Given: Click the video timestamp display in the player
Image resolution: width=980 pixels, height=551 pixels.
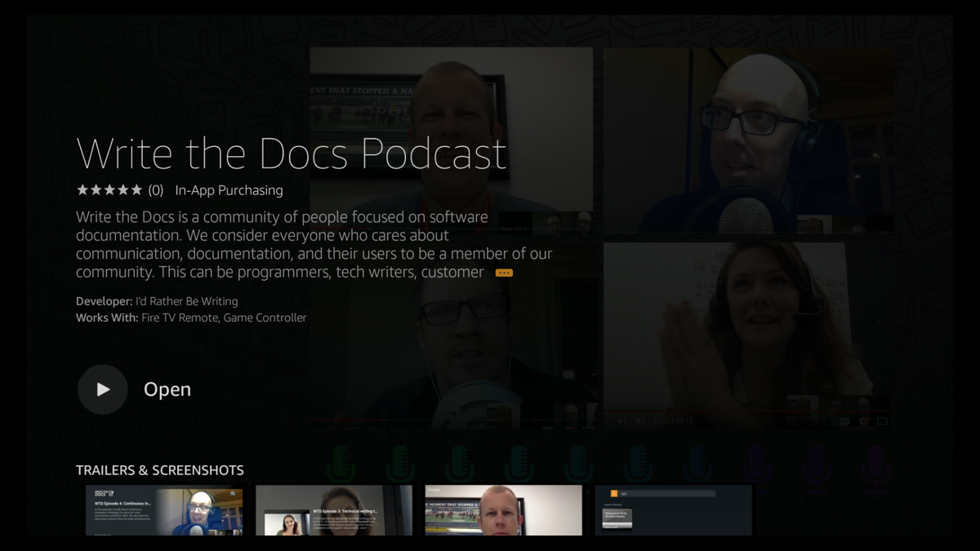Looking at the screenshot, I should (x=672, y=422).
